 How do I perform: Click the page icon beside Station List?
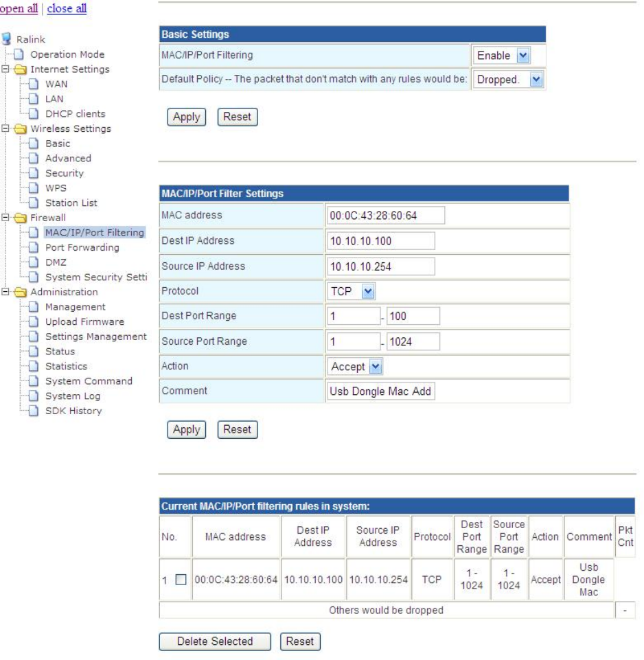34,203
